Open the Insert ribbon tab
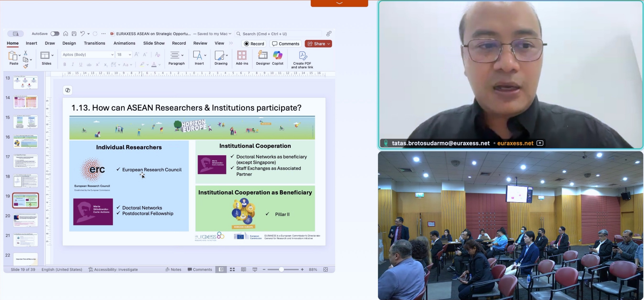Image resolution: width=644 pixels, height=300 pixels. (x=32, y=43)
